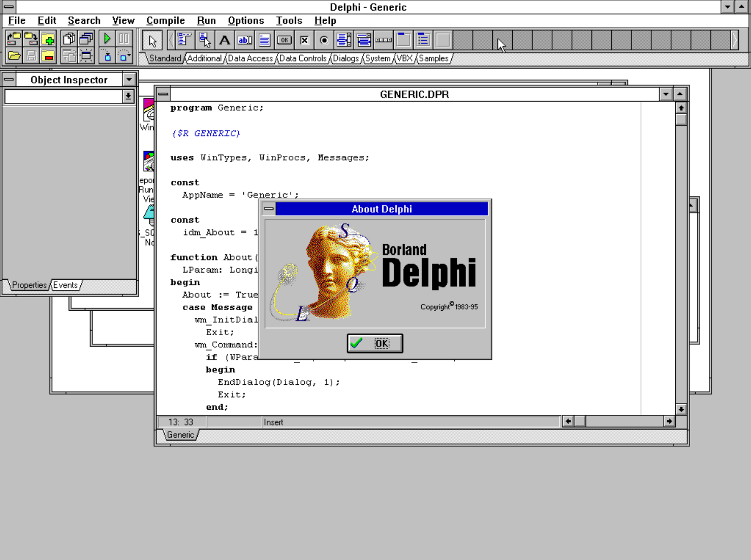Click the Toggle Form/Unit icon
The width and height of the screenshot is (751, 560).
(x=69, y=56)
